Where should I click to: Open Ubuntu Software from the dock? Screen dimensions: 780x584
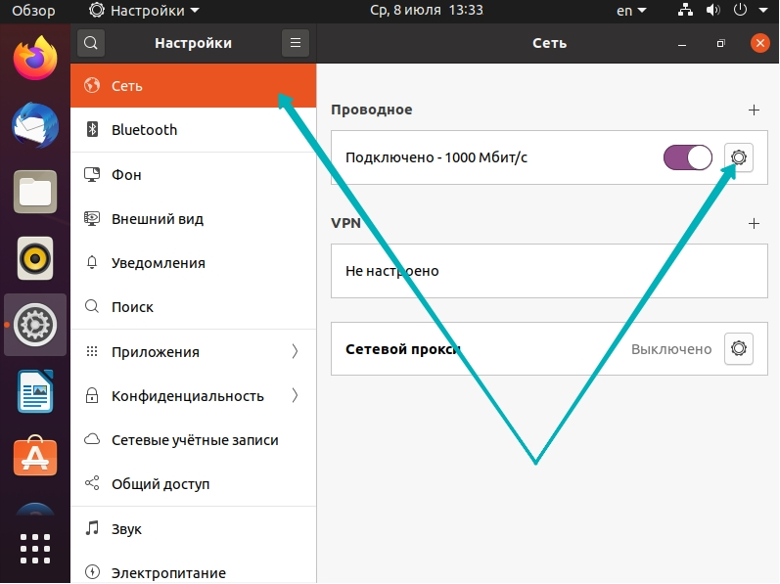35,458
